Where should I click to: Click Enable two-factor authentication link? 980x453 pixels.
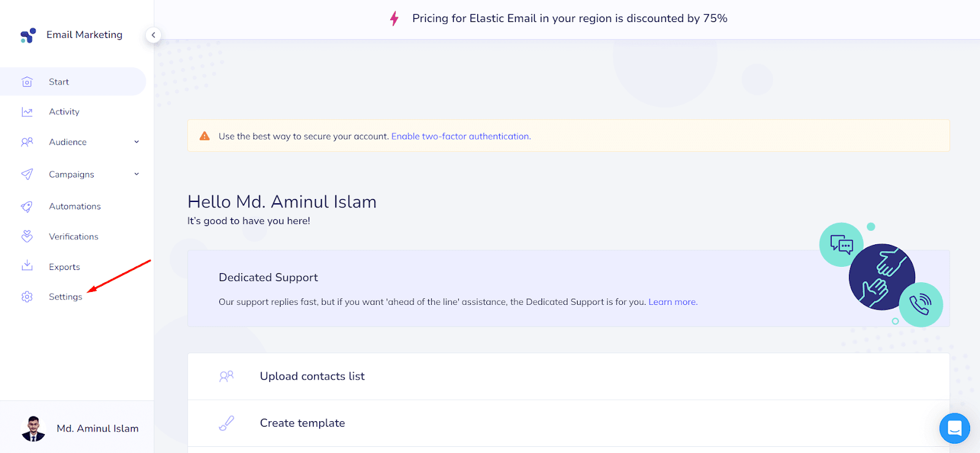point(461,137)
